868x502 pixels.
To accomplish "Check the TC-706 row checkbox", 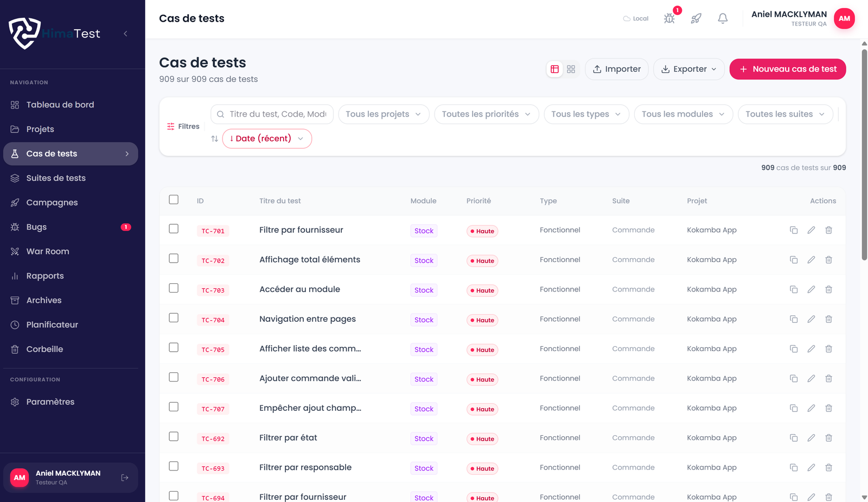I will 174,377.
